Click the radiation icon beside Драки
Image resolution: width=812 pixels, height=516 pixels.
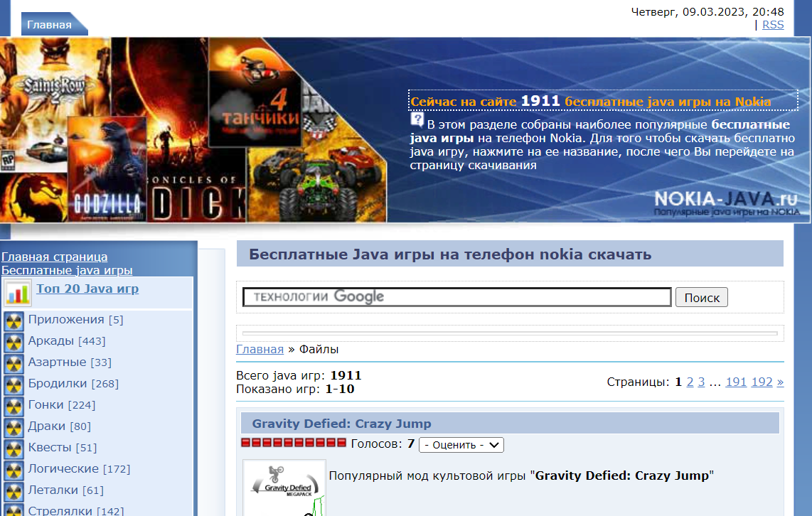(14, 427)
